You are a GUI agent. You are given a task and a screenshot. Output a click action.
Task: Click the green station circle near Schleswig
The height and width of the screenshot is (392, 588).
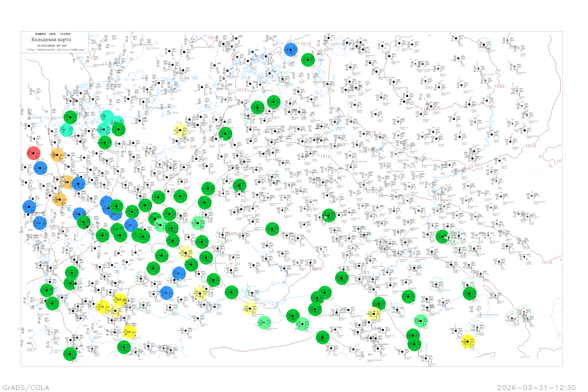70,117
